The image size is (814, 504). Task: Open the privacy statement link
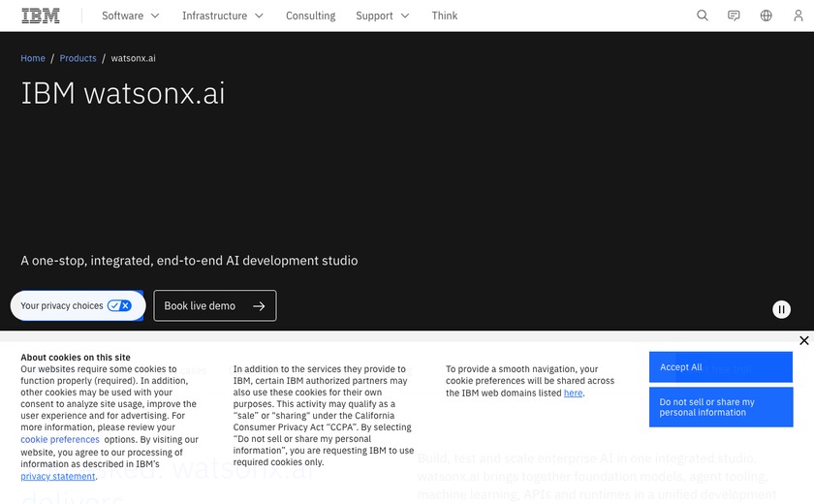pos(58,476)
